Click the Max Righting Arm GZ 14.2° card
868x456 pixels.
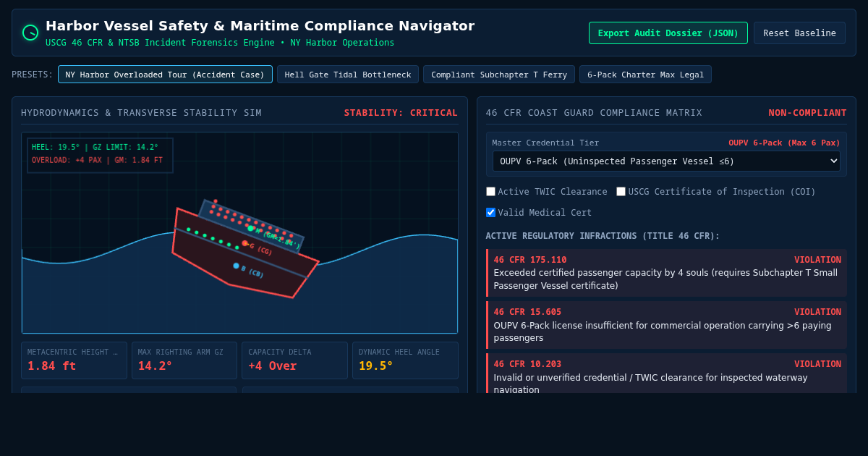(x=184, y=360)
